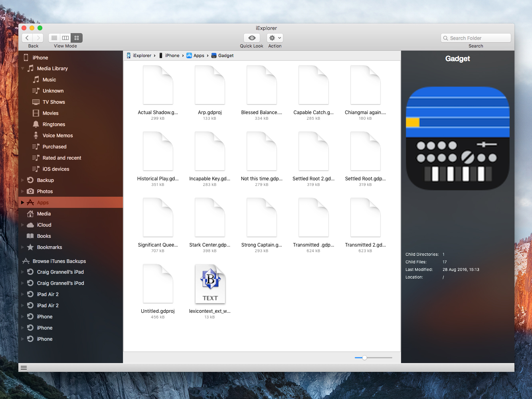The width and height of the screenshot is (532, 399).
Task: Select Not this time.gdproj file
Action: pyautogui.click(x=262, y=159)
